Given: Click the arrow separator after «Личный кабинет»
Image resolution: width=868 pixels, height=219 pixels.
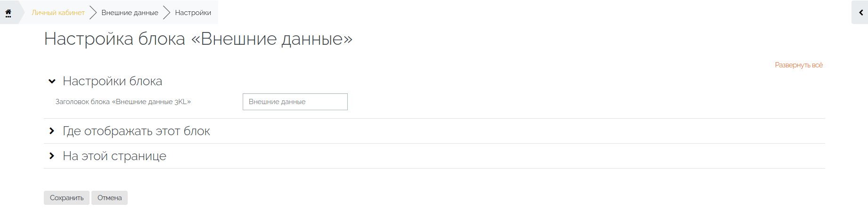Looking at the screenshot, I should pyautogui.click(x=93, y=13).
